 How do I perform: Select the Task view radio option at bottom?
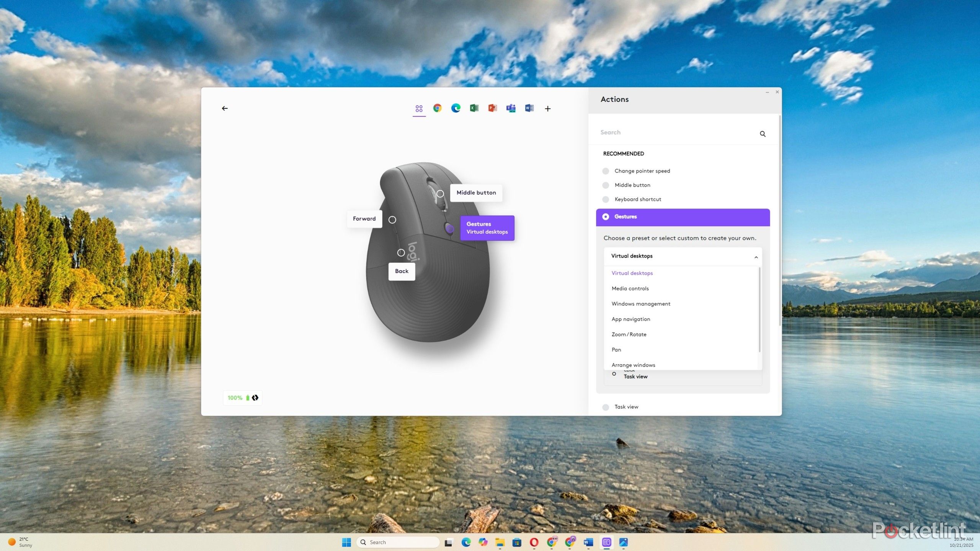tap(606, 407)
